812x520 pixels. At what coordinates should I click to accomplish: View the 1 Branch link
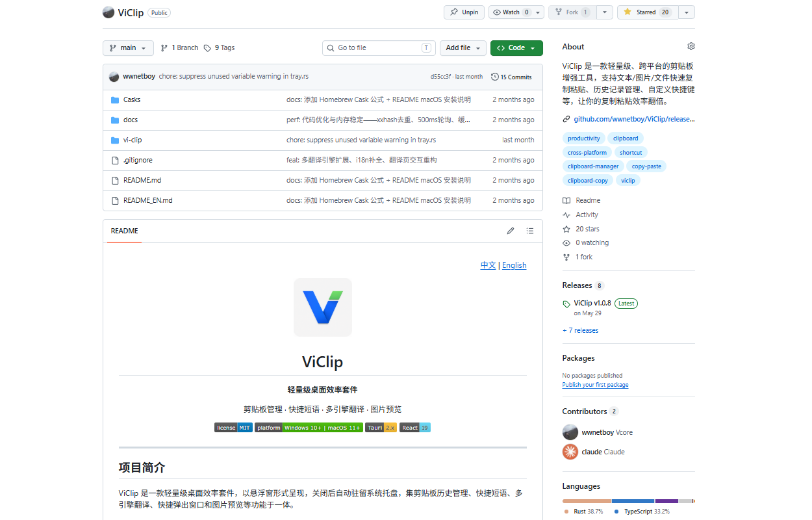click(179, 48)
